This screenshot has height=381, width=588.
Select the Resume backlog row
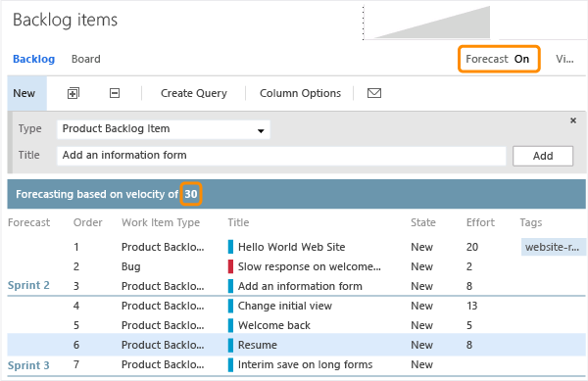[296, 345]
